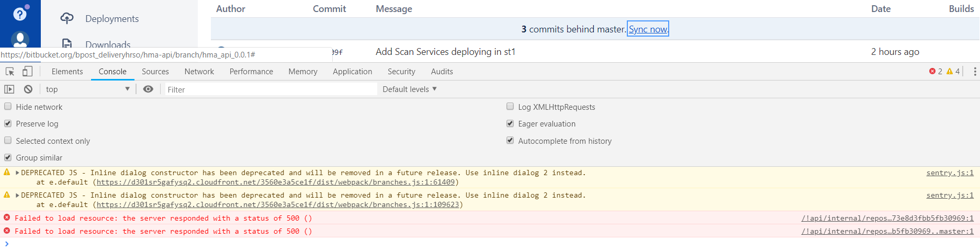Click the Sync now link

tap(648, 29)
